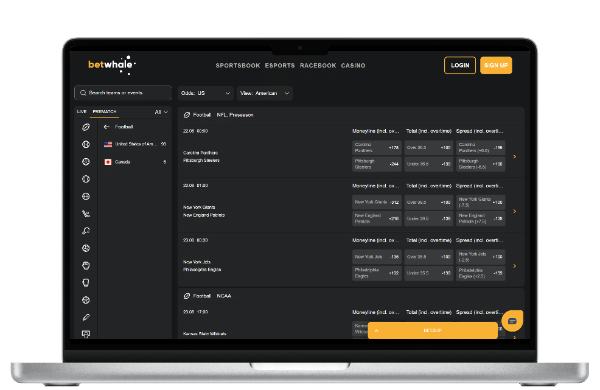600x390 pixels.
Task: Pick Philadelphia Eagles moneyline odds
Action: [x=377, y=273]
